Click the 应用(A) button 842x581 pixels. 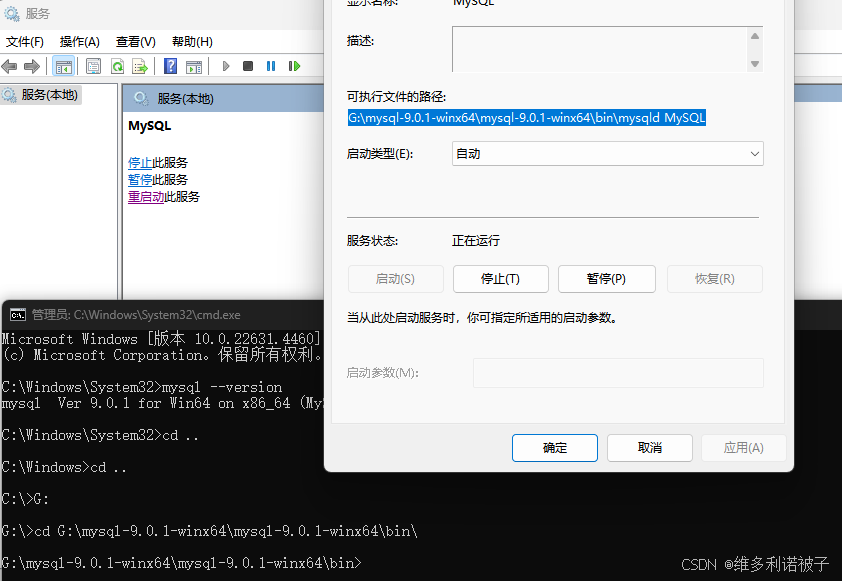click(x=744, y=448)
